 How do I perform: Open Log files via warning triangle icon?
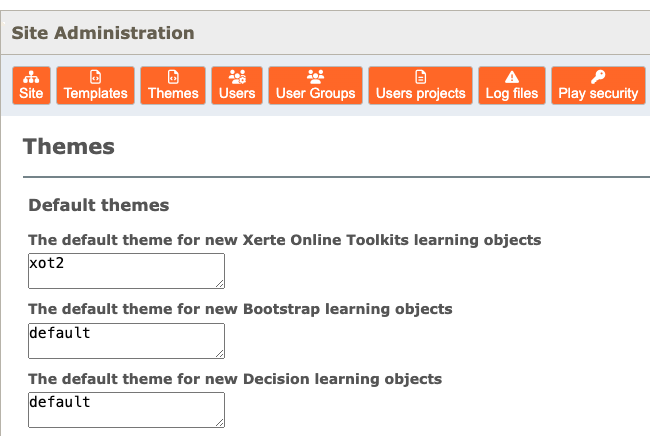tap(512, 77)
